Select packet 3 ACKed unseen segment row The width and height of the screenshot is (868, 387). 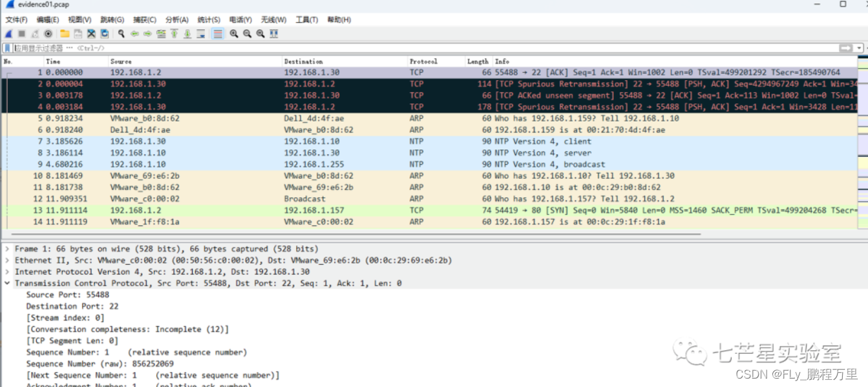pyautogui.click(x=430, y=96)
